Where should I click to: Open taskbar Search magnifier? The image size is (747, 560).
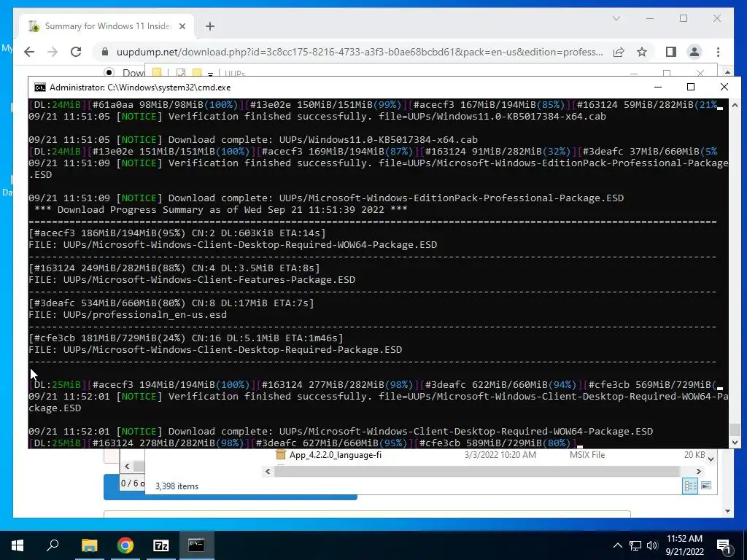(53, 545)
